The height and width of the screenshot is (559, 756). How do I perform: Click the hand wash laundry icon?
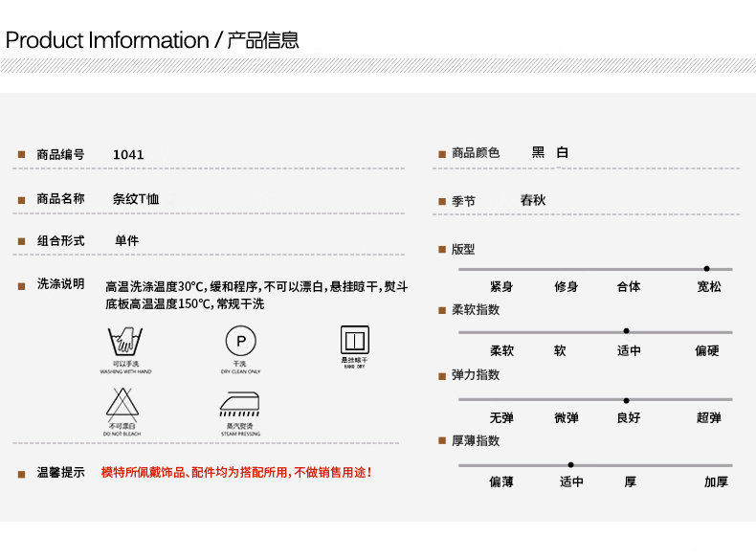click(125, 341)
